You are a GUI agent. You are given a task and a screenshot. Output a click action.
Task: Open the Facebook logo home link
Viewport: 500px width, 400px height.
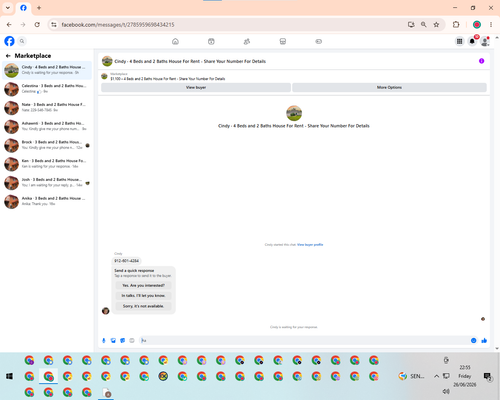9,41
